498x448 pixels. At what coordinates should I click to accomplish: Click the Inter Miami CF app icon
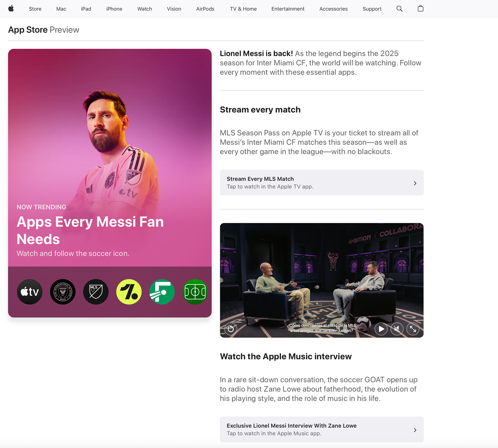(63, 292)
